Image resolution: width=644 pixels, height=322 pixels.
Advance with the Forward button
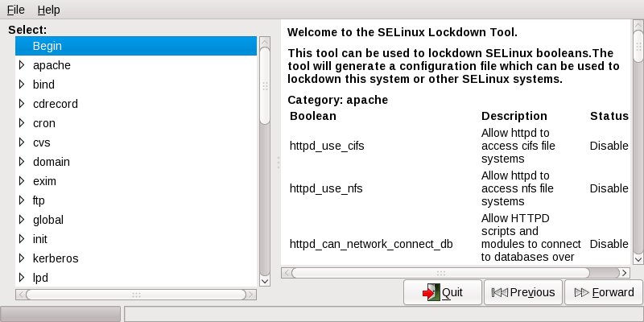[x=604, y=292]
